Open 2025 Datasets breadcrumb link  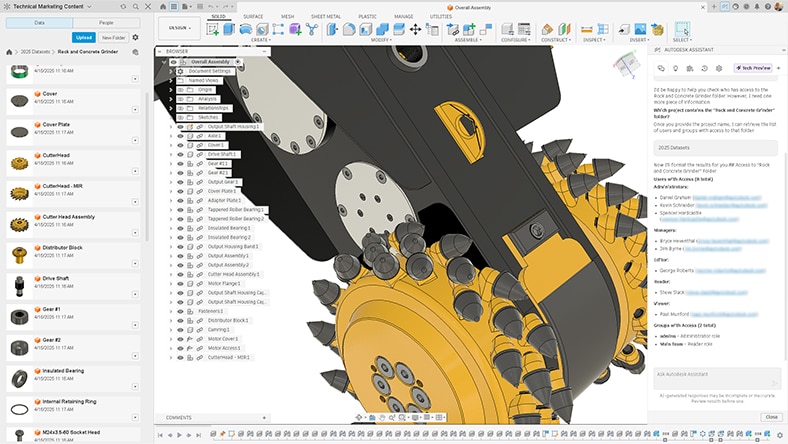(x=35, y=52)
